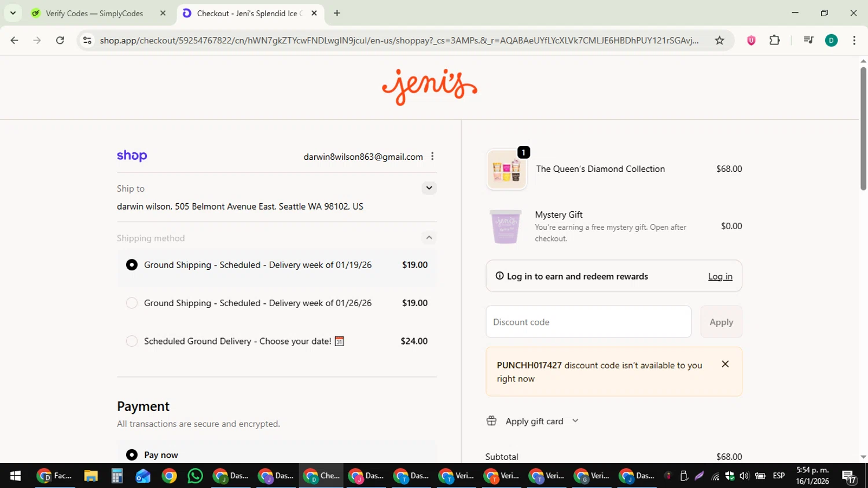Click the Log in rewards link
The image size is (868, 488).
click(x=720, y=277)
